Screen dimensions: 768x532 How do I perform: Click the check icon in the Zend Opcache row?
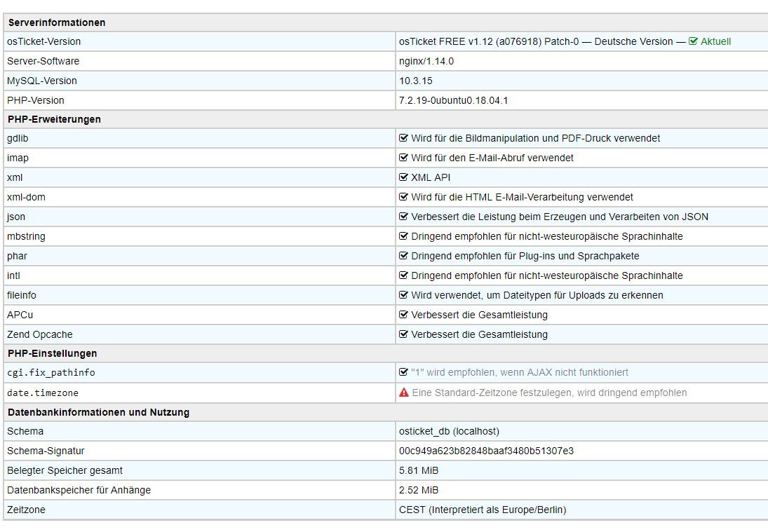[x=403, y=334]
